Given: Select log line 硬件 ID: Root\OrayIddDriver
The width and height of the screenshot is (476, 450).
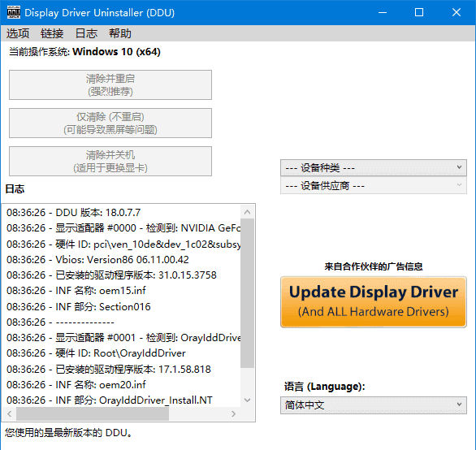Looking at the screenshot, I should 96,353.
